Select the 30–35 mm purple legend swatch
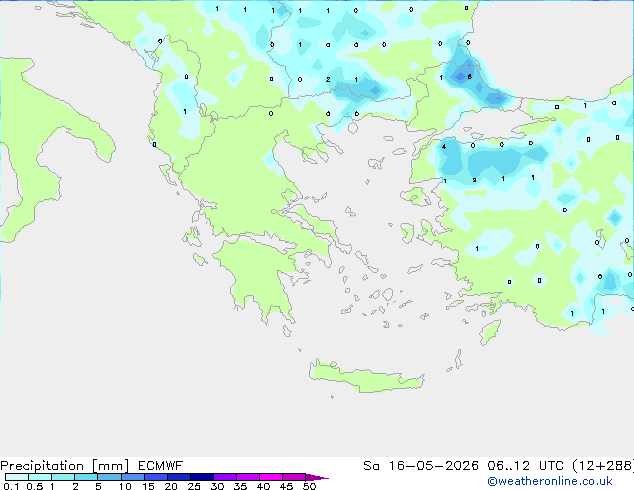The width and height of the screenshot is (634, 490). click(225, 477)
